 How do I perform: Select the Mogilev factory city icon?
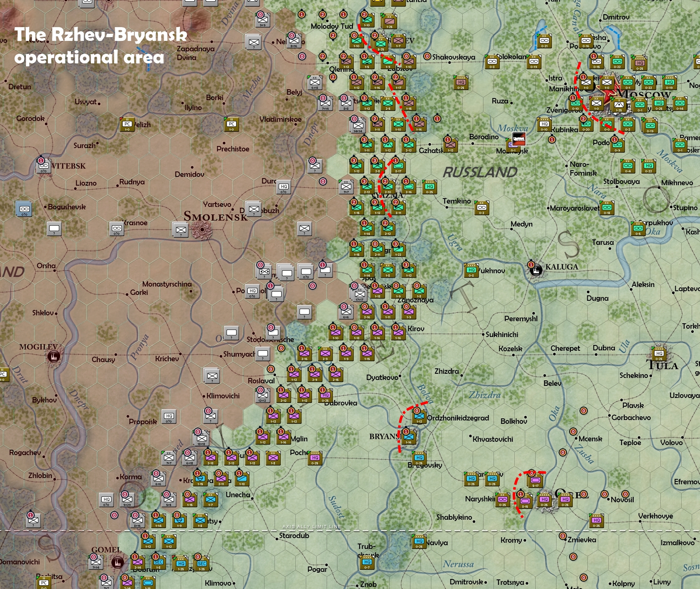coord(53,356)
